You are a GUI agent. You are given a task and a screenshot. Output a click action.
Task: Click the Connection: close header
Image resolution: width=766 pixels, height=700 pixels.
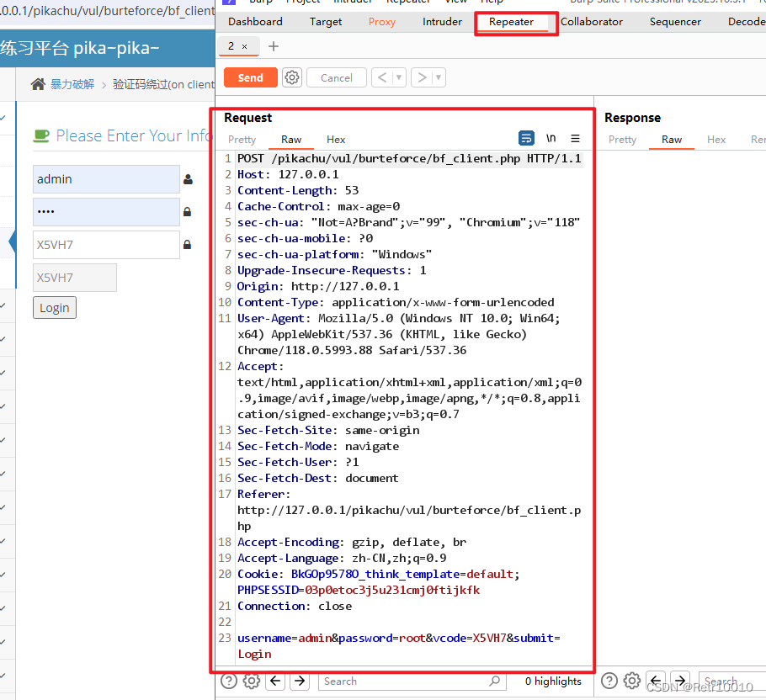pos(295,607)
